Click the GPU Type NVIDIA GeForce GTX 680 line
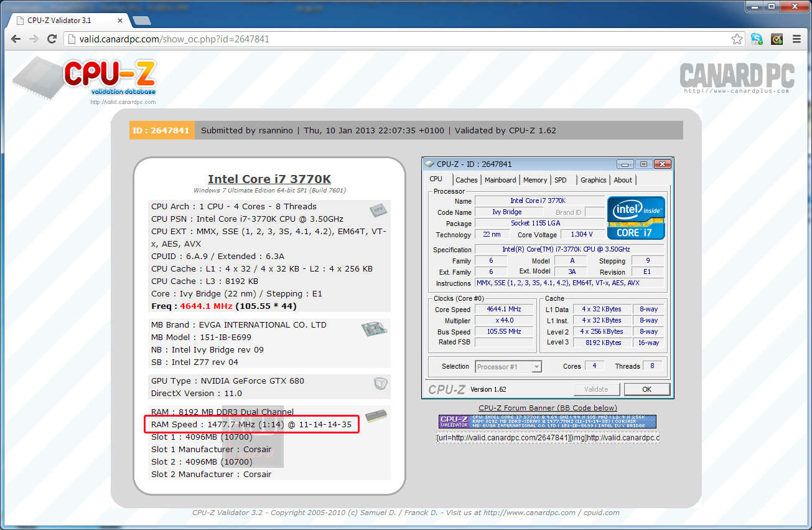Image resolution: width=812 pixels, height=530 pixels. [x=228, y=381]
